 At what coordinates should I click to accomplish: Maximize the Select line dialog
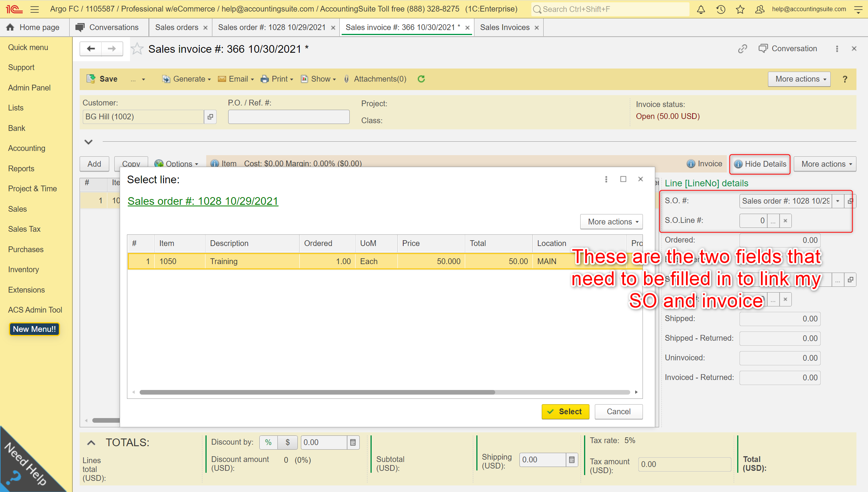tap(623, 179)
